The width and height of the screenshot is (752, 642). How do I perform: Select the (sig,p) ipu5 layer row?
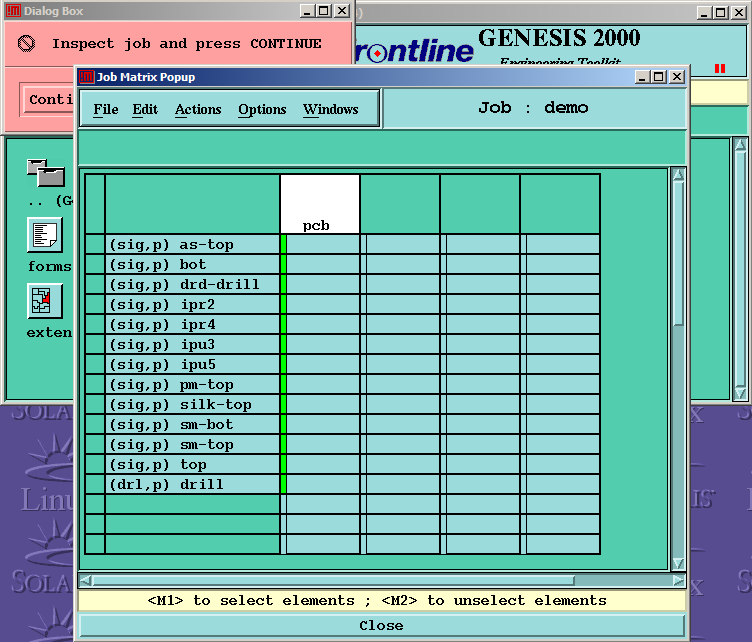[x=192, y=364]
